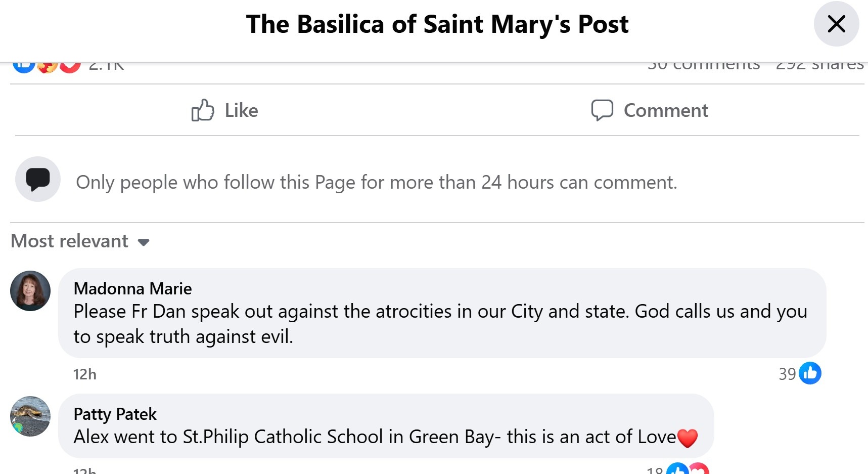Image resolution: width=868 pixels, height=474 pixels.
Task: Click the black chat bubble comment icon
Action: coord(38,179)
